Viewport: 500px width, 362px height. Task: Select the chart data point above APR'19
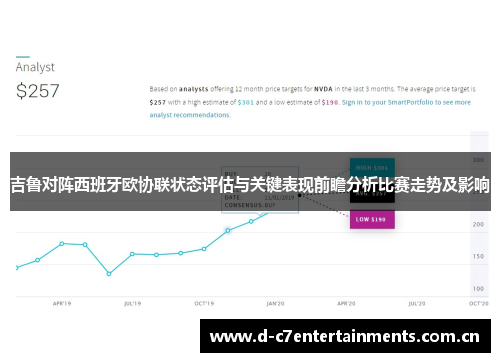62,244
